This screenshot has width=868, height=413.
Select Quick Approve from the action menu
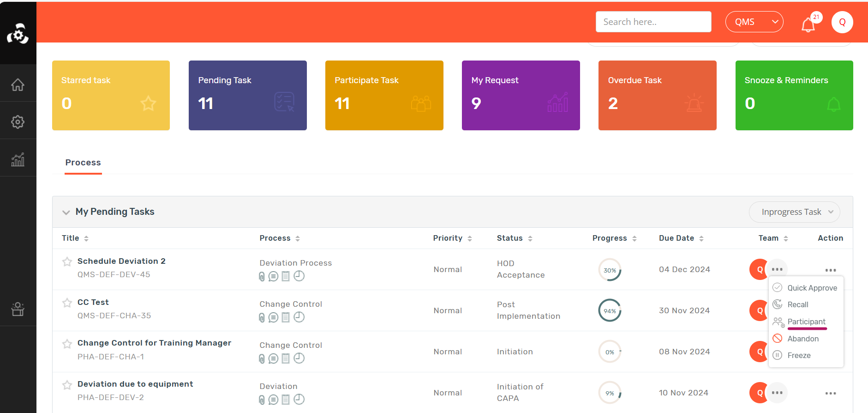click(x=812, y=288)
